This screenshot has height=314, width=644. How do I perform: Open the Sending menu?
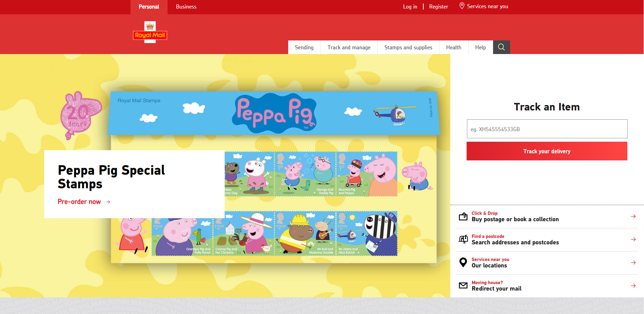pyautogui.click(x=304, y=48)
